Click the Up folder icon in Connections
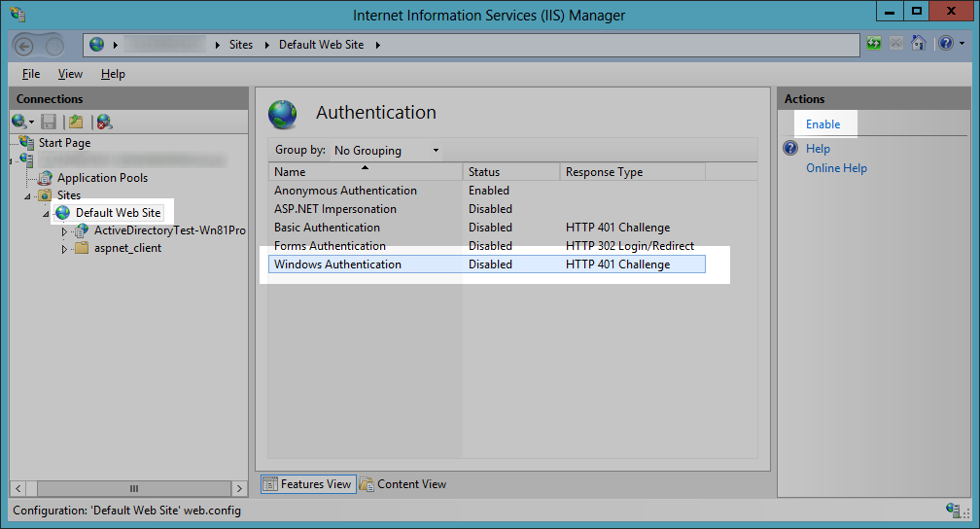Viewport: 980px width, 529px height. [76, 122]
